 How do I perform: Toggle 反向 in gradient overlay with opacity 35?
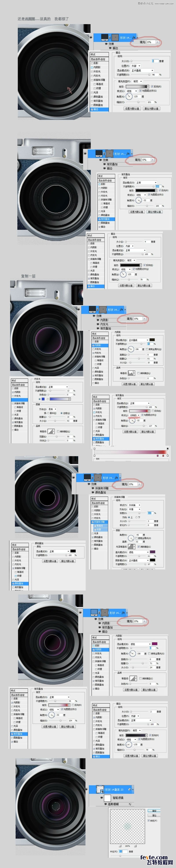tap(73, 705)
